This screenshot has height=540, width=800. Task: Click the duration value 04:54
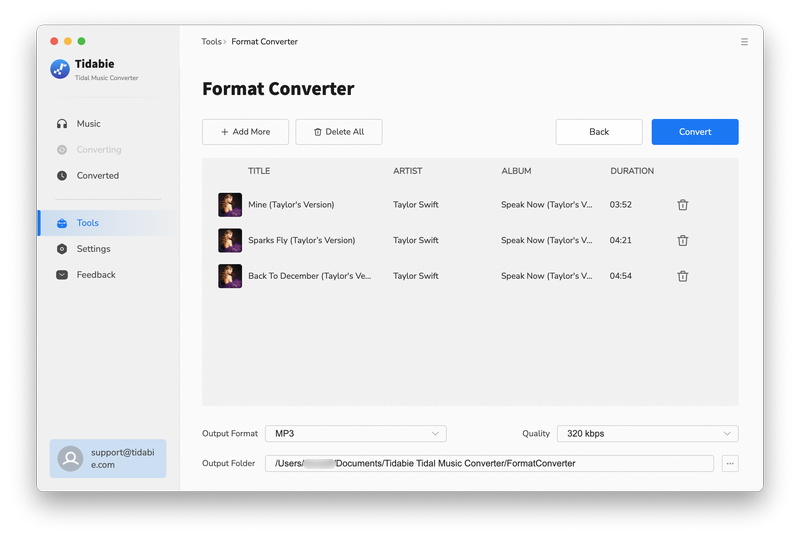point(620,276)
